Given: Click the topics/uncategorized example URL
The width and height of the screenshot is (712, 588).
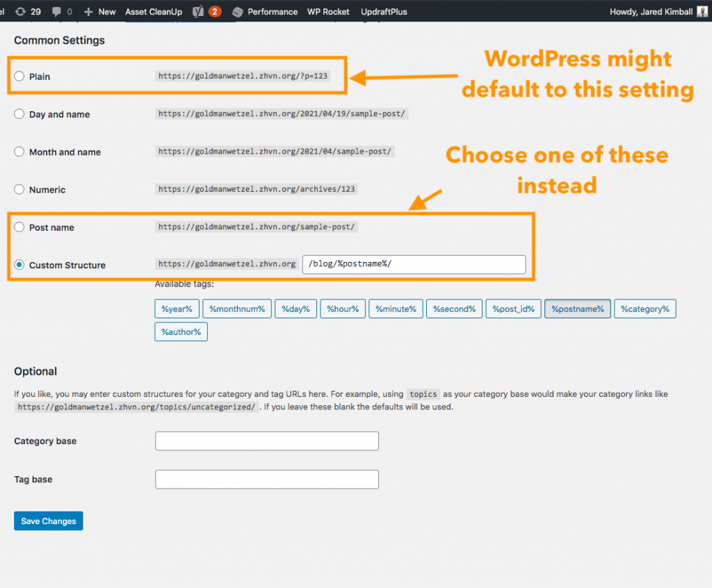Looking at the screenshot, I should point(136,407).
